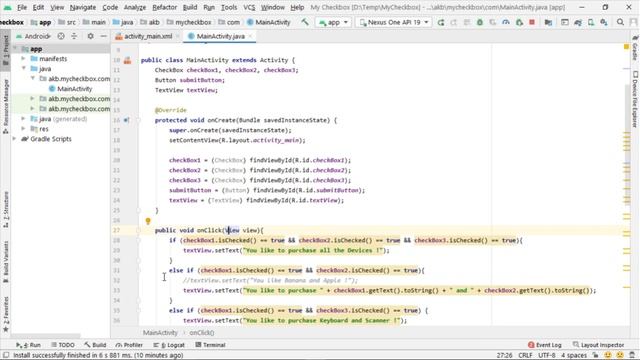
Task: Collapse the java folder arrow above akb.mycheckbox.com
Action: [24, 69]
